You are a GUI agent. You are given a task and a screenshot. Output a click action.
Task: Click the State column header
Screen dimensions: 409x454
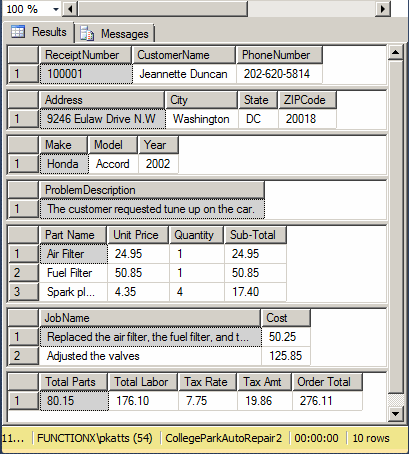[258, 100]
